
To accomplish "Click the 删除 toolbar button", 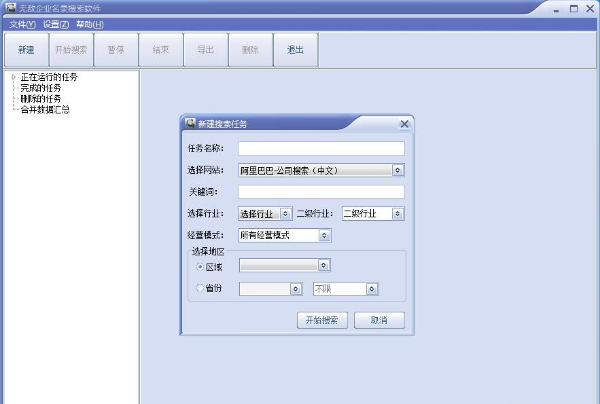I will (x=250, y=49).
